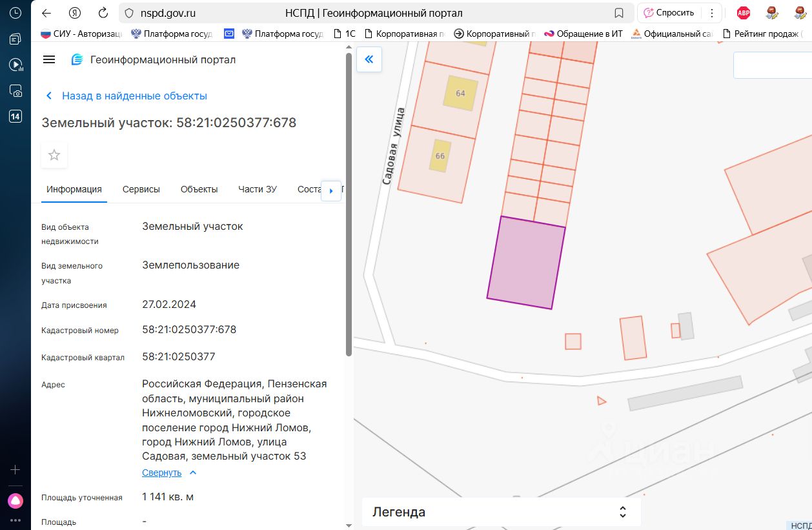Expand the Легенда panel
Image resolution: width=812 pixels, height=530 pixels.
pos(622,512)
